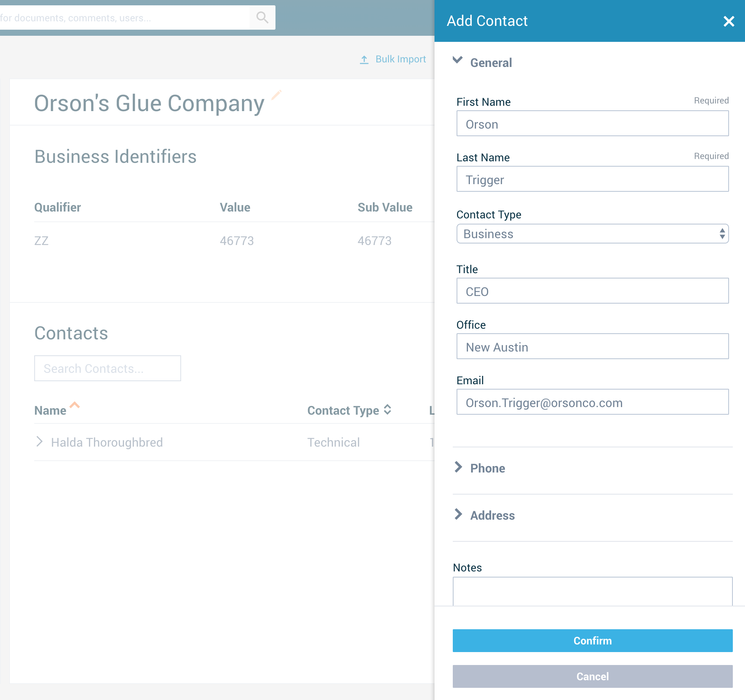
Task: Click the Last Name field
Action: click(592, 179)
